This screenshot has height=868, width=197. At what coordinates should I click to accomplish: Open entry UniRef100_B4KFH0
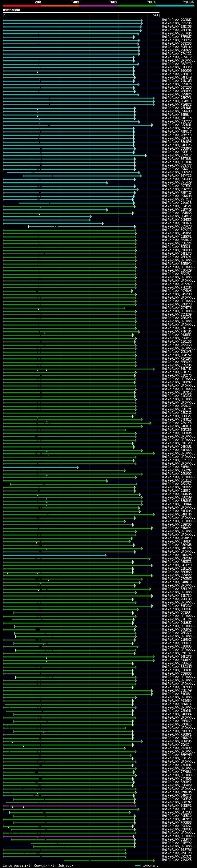(x=177, y=515)
